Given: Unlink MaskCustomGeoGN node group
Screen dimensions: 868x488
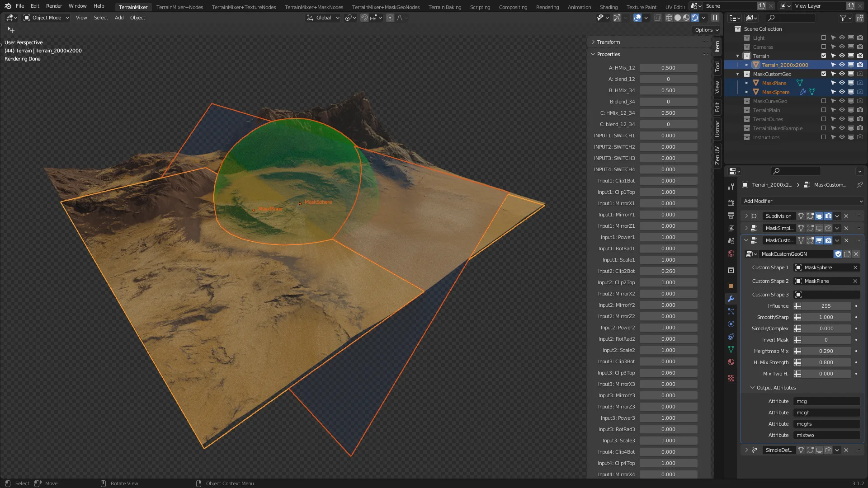Looking at the screenshot, I should [x=856, y=254].
